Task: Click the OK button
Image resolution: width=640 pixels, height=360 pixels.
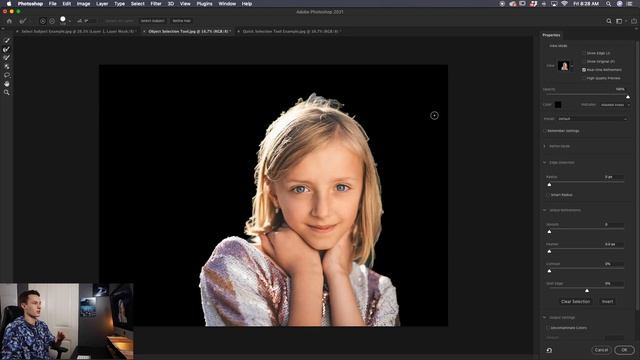Action: (624, 350)
